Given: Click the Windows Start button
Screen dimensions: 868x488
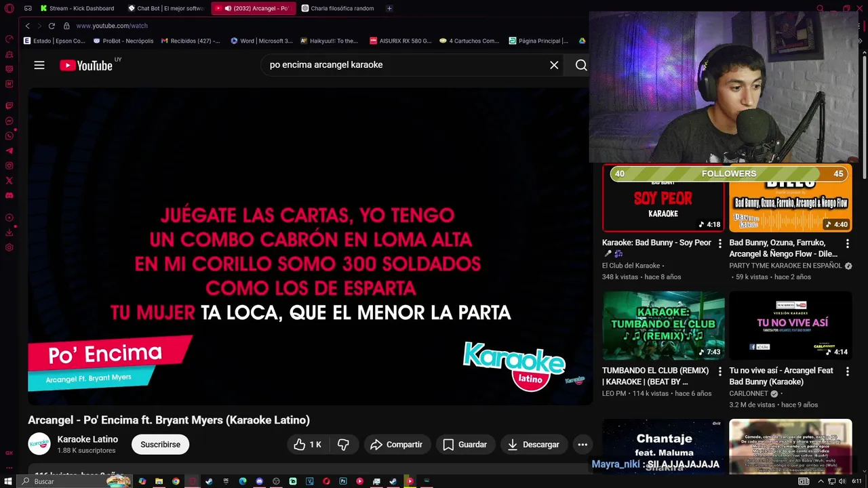Looking at the screenshot, I should click(8, 481).
